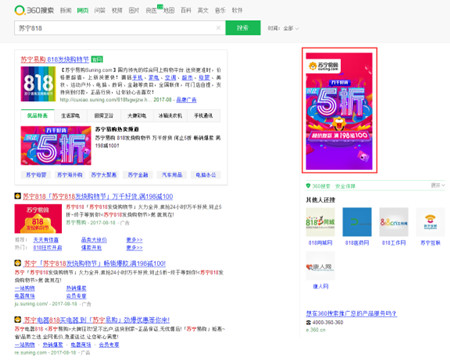The image size is (450, 360).
Task: Expand the 360搜索 安全保障 panel
Action: point(438,185)
